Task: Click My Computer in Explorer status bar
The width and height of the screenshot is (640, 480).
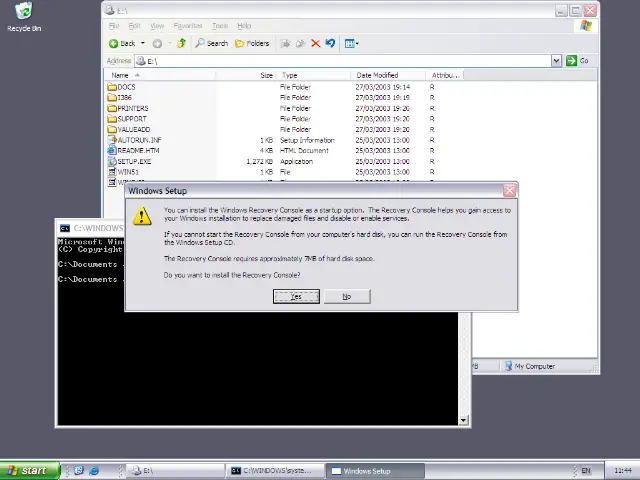Action: [x=530, y=366]
